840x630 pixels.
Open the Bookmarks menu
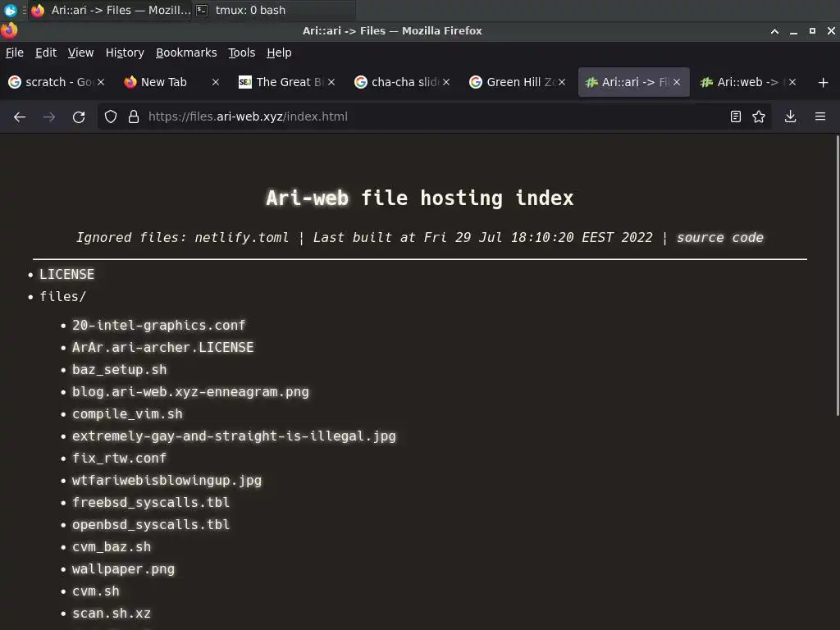click(186, 52)
